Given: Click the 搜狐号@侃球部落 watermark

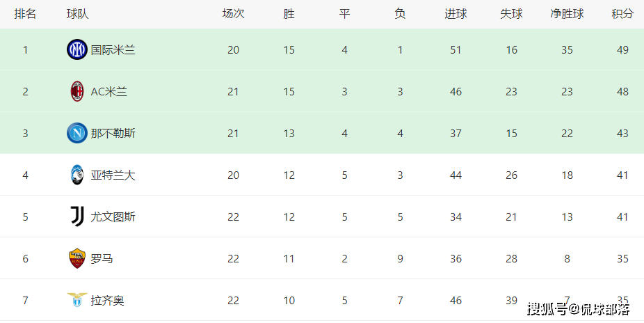Looking at the screenshot, I should pyautogui.click(x=579, y=310).
